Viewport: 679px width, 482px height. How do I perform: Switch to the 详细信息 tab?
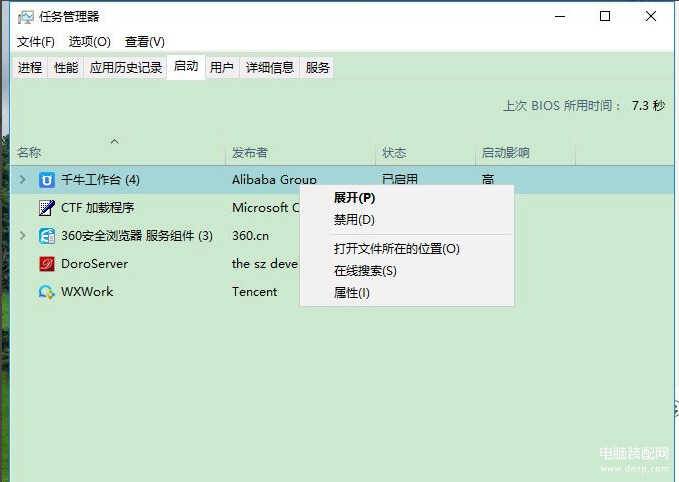point(270,68)
